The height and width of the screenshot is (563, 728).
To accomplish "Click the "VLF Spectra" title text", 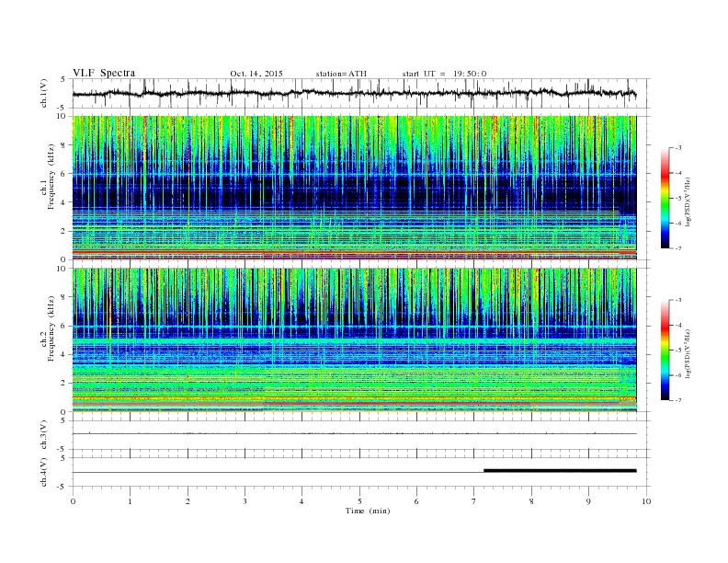I will [104, 73].
